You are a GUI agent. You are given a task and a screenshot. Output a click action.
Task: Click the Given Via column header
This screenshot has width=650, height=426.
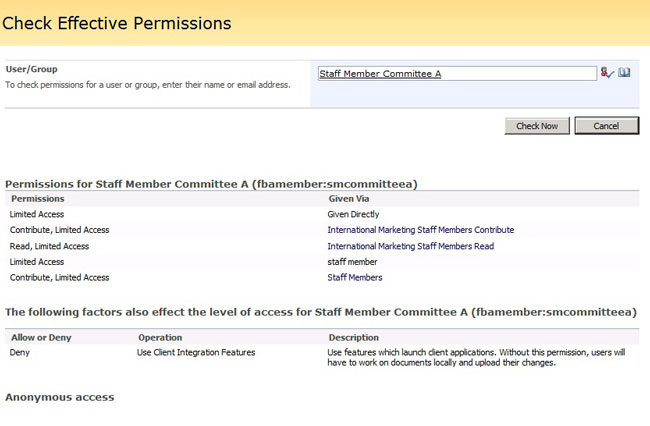349,199
